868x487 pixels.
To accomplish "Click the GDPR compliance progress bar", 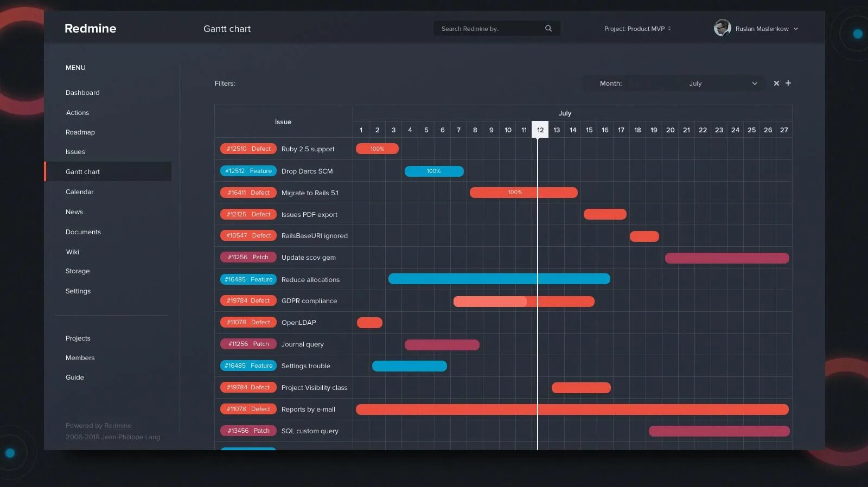I will [x=524, y=301].
